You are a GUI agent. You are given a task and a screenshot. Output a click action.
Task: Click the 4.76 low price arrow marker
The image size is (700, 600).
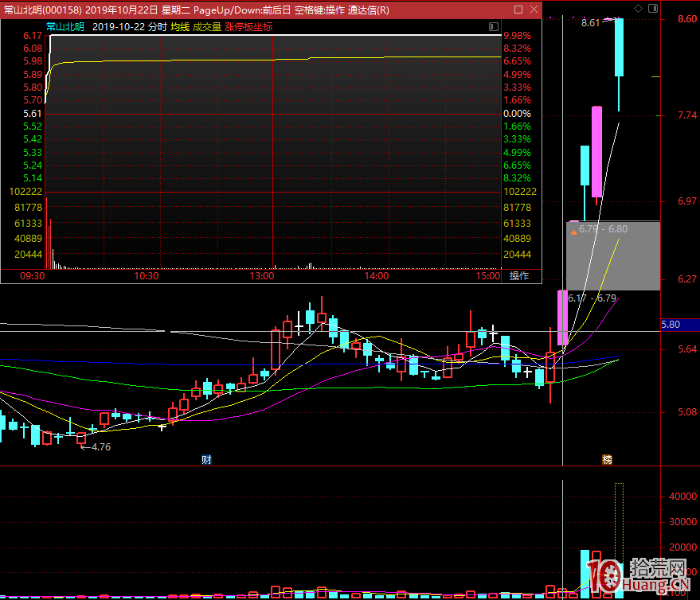(96, 447)
